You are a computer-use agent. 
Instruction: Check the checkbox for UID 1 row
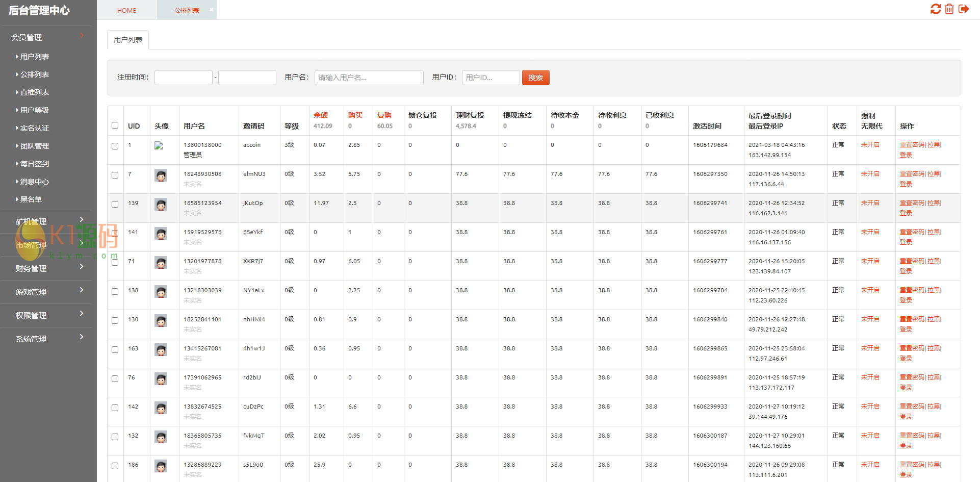click(x=115, y=146)
